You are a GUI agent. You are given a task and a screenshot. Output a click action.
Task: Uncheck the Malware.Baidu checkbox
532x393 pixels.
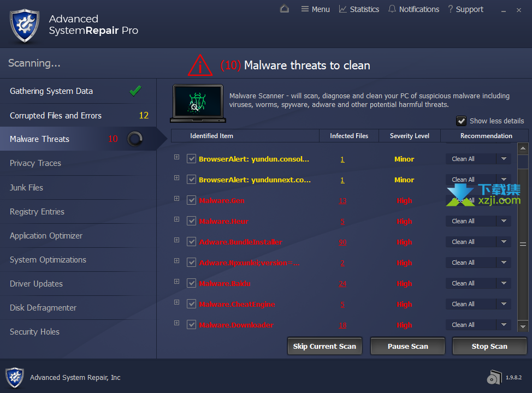(x=191, y=283)
